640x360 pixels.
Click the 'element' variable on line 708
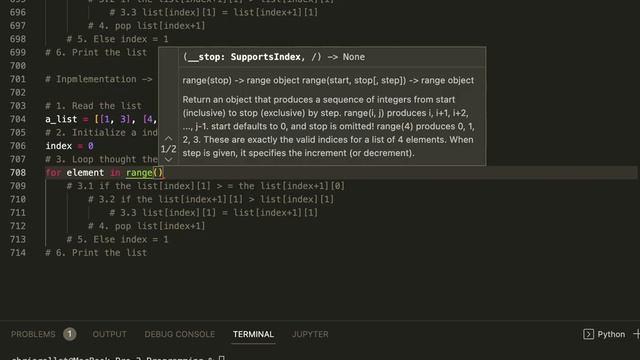(x=85, y=173)
